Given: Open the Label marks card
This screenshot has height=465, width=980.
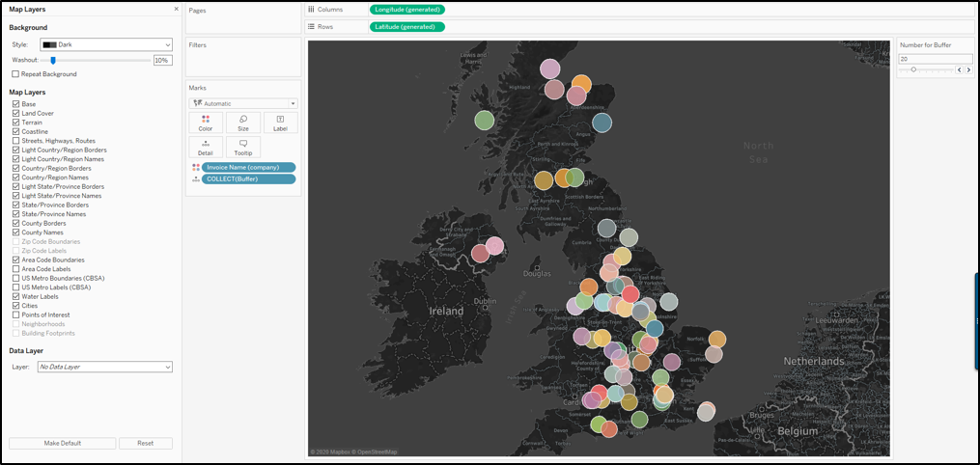Looking at the screenshot, I should click(280, 123).
